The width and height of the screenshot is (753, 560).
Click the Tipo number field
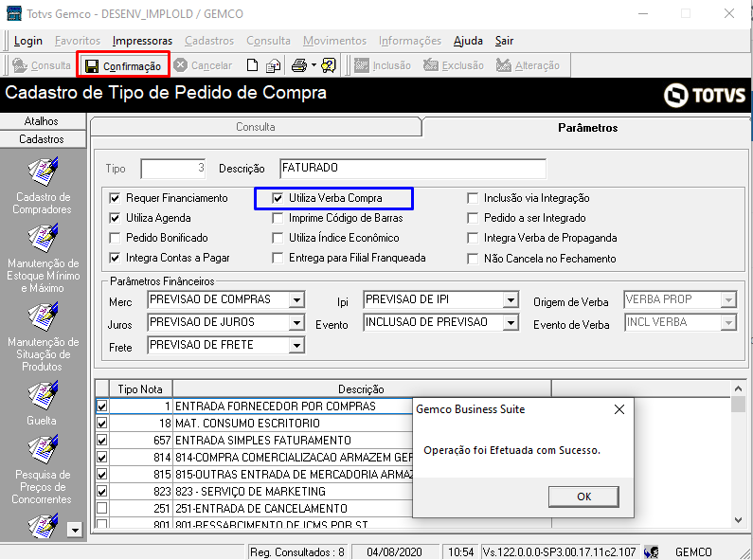click(x=173, y=169)
